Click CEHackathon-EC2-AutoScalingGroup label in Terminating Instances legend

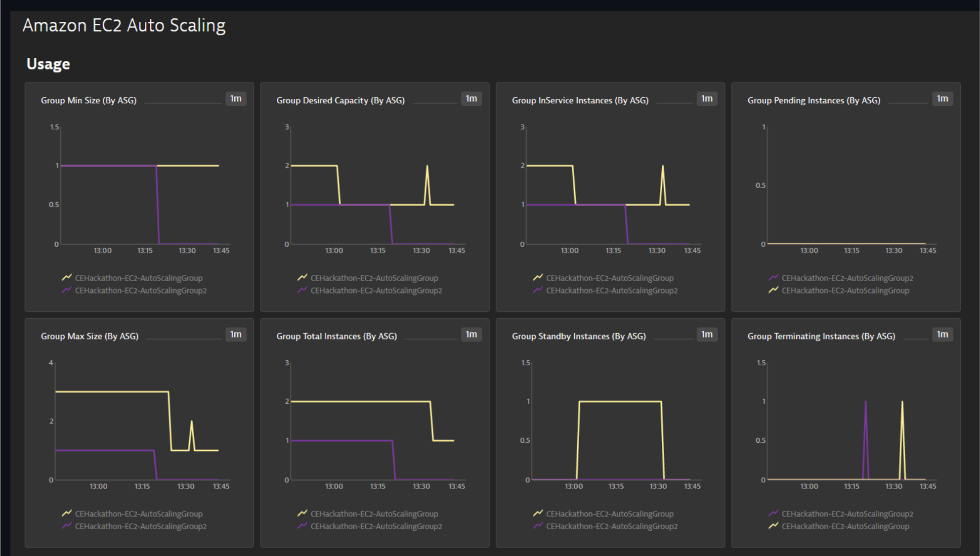click(x=845, y=526)
